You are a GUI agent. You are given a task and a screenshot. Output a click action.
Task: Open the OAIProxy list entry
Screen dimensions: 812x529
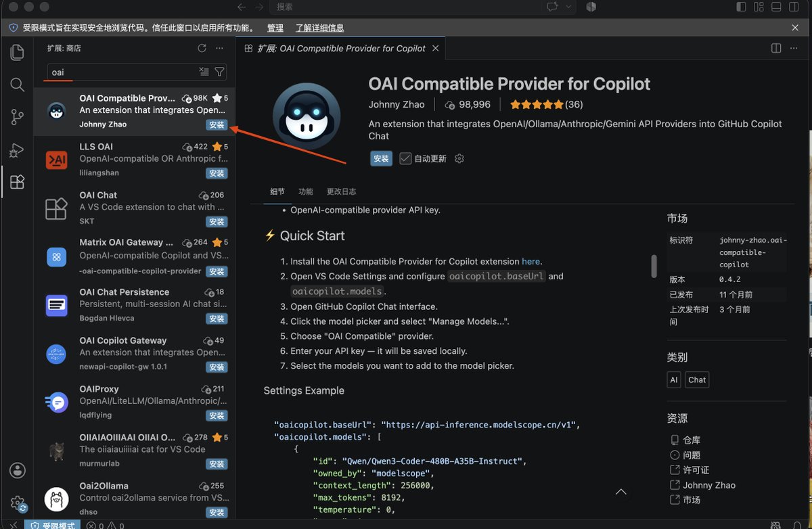tap(135, 402)
